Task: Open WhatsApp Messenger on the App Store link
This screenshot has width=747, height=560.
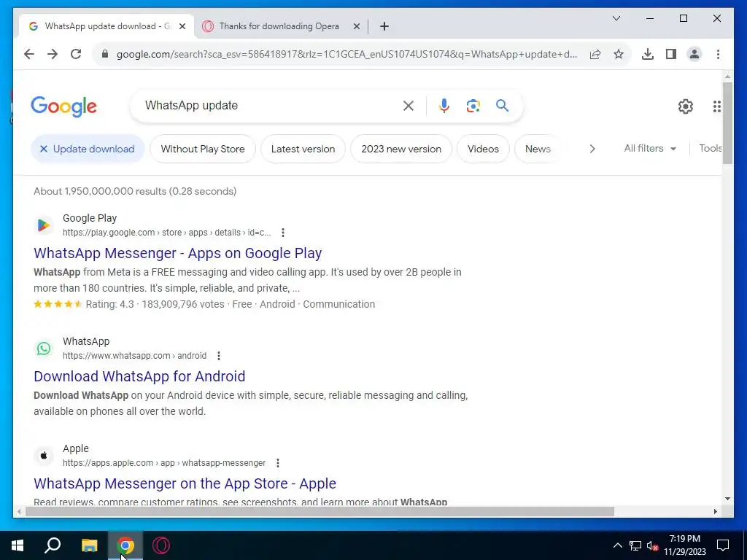Action: point(185,483)
